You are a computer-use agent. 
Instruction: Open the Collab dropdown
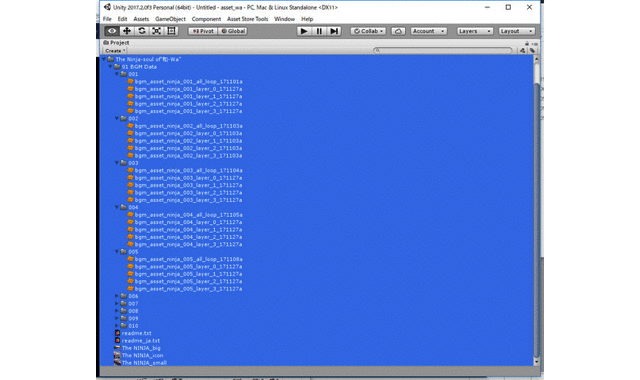[368, 31]
